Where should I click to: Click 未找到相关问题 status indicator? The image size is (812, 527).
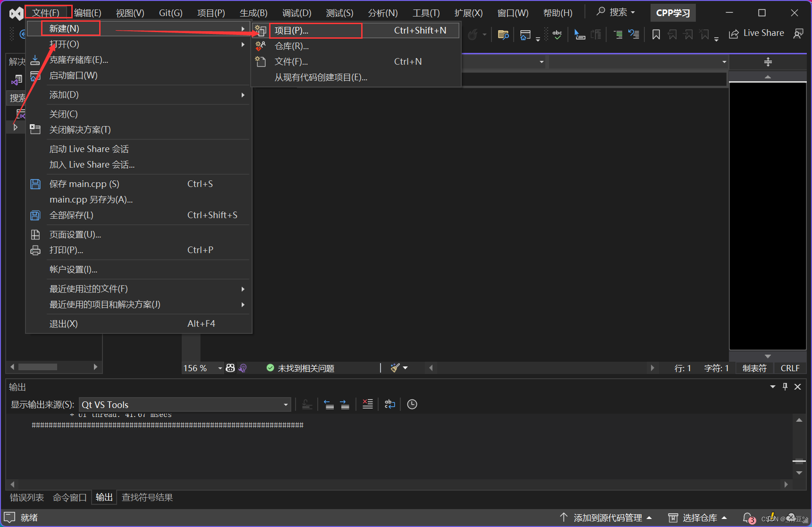(x=300, y=368)
